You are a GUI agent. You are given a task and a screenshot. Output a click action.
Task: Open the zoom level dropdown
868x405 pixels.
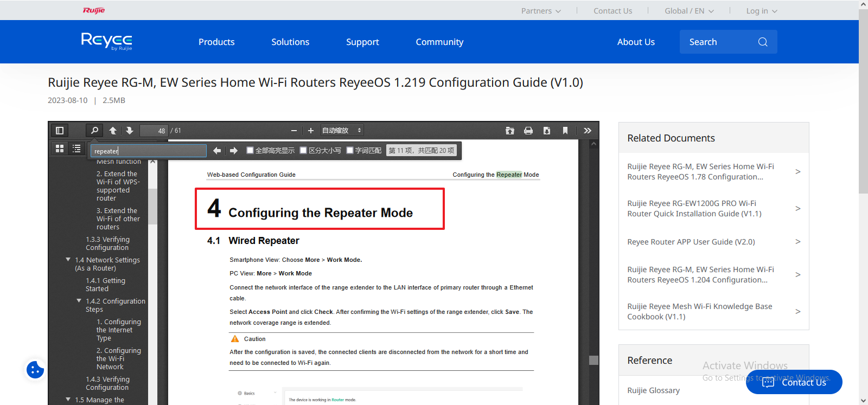pyautogui.click(x=341, y=131)
